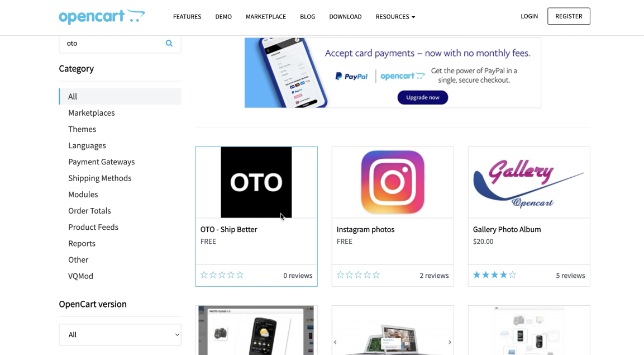Screen dimensions: 644x355
Task: Open the Instagram photos icon image
Action: (x=393, y=182)
